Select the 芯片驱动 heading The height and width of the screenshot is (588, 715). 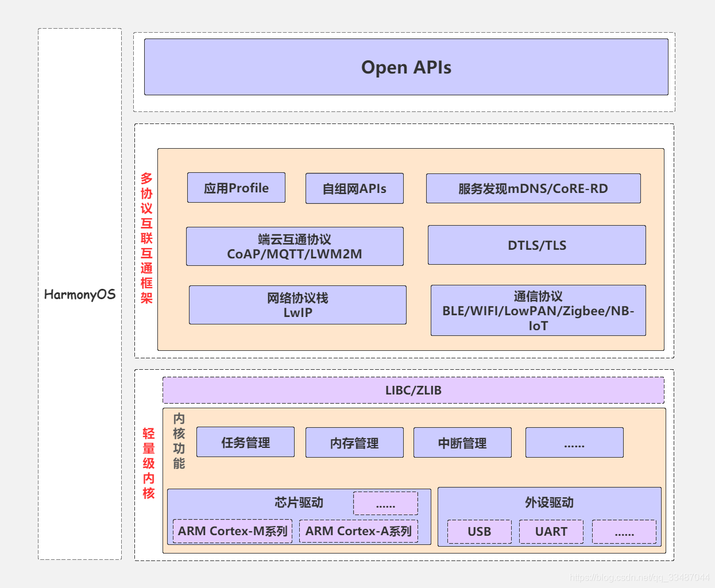pos(299,502)
